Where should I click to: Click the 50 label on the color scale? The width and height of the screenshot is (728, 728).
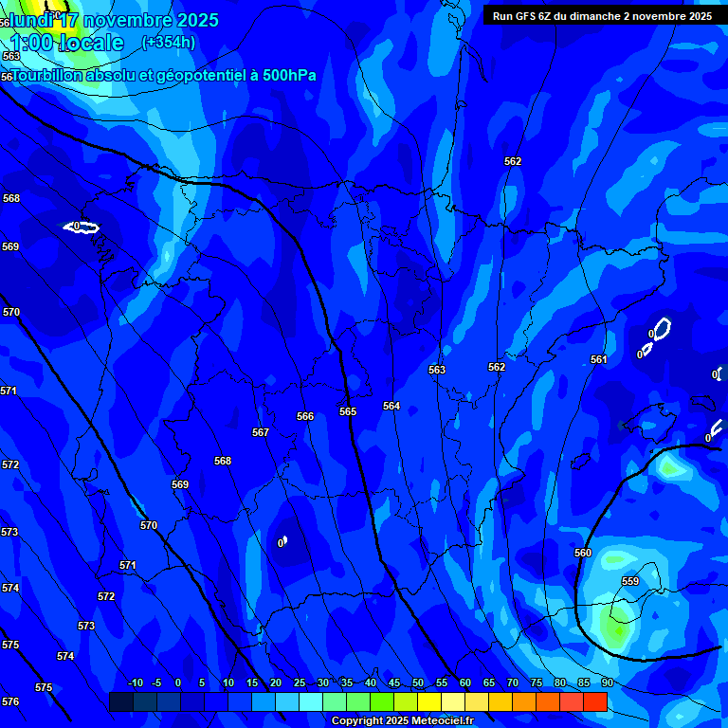coord(417,682)
